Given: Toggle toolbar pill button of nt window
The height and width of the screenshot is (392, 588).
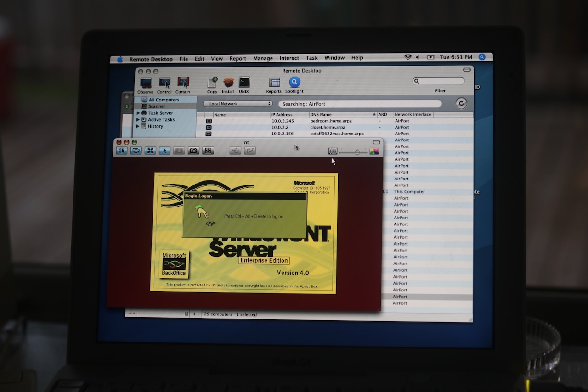Looking at the screenshot, I should pyautogui.click(x=377, y=142).
